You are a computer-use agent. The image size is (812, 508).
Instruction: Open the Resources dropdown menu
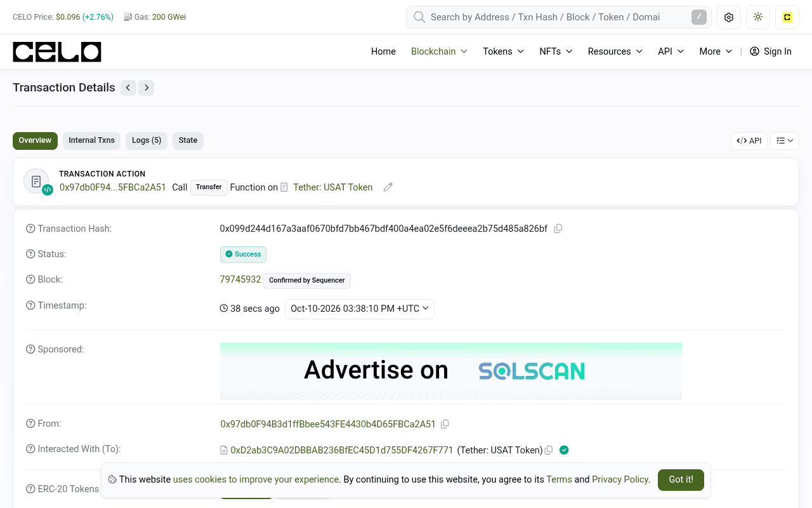pyautogui.click(x=615, y=51)
